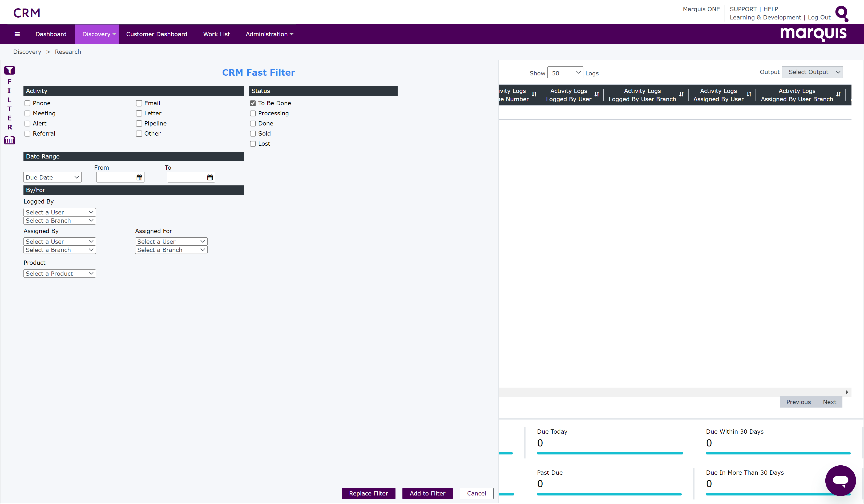Click inside the From date input field

point(116,177)
